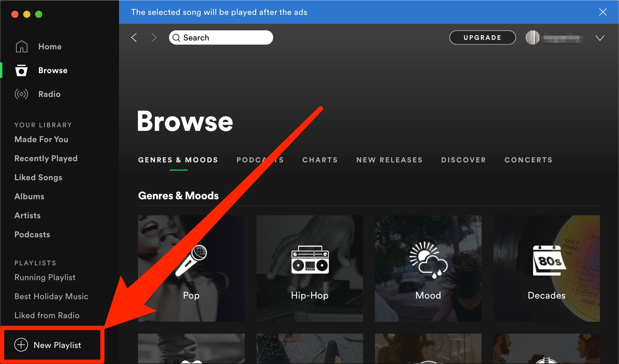Click the forward navigation arrow
The width and height of the screenshot is (619, 364).
154,38
